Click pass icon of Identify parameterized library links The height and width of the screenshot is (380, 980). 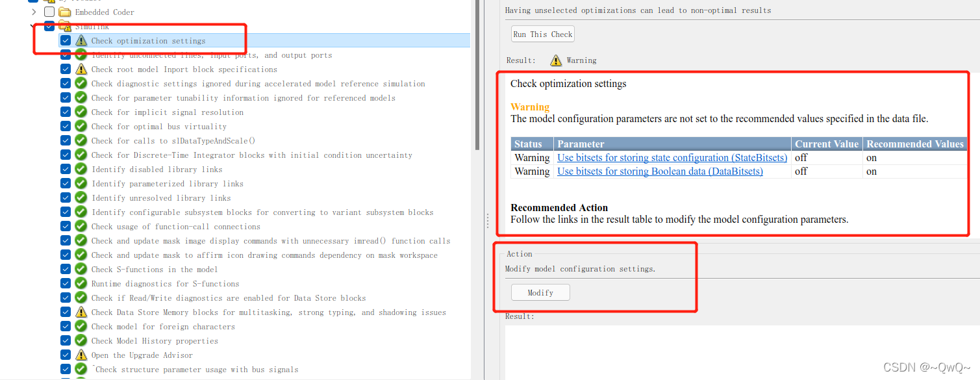point(81,183)
